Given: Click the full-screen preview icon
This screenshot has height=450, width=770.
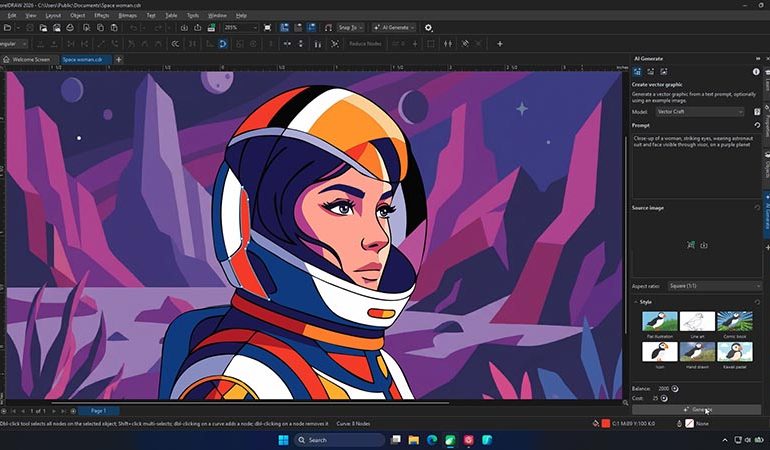Looking at the screenshot, I should click(268, 28).
